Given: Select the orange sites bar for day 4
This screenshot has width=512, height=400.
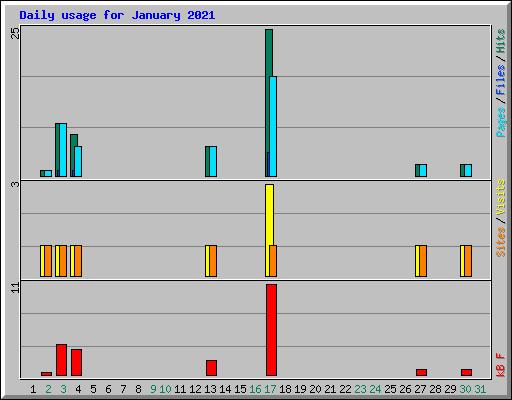Looking at the screenshot, I should 78,261.
